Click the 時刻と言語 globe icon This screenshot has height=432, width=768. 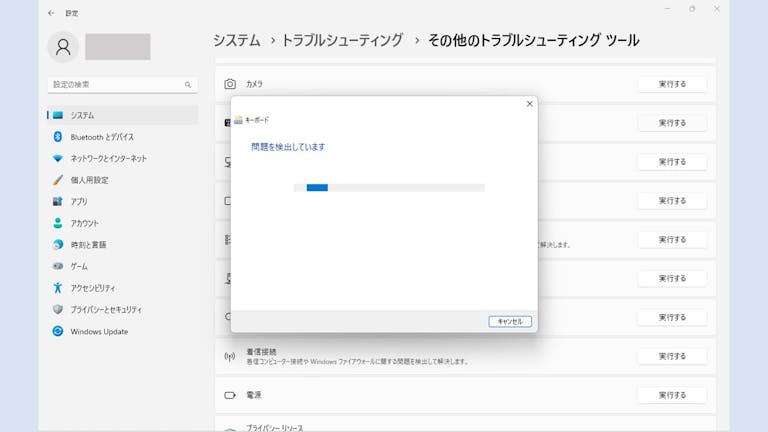point(58,244)
